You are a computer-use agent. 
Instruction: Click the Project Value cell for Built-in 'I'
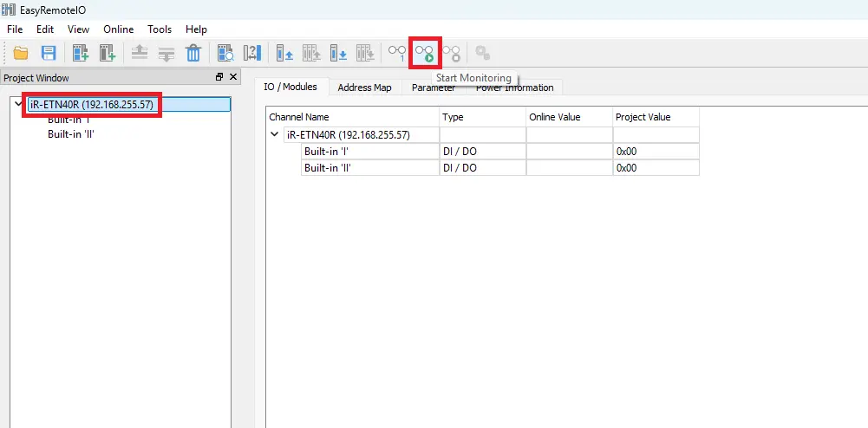point(655,152)
